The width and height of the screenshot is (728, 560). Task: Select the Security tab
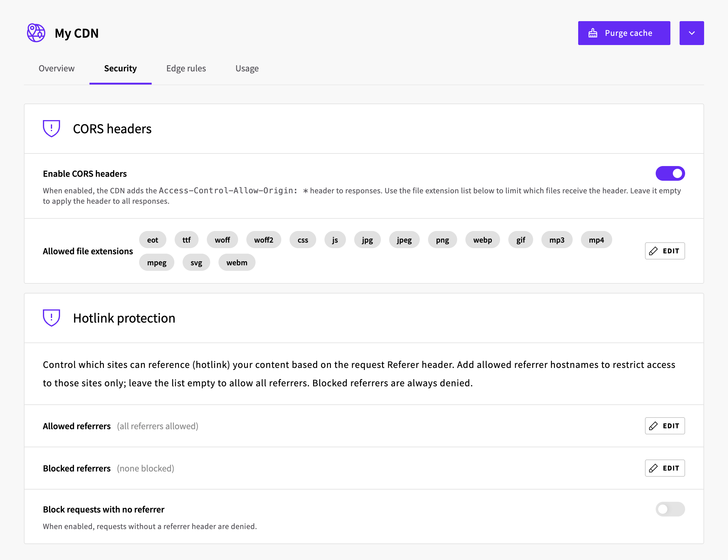[x=120, y=68]
